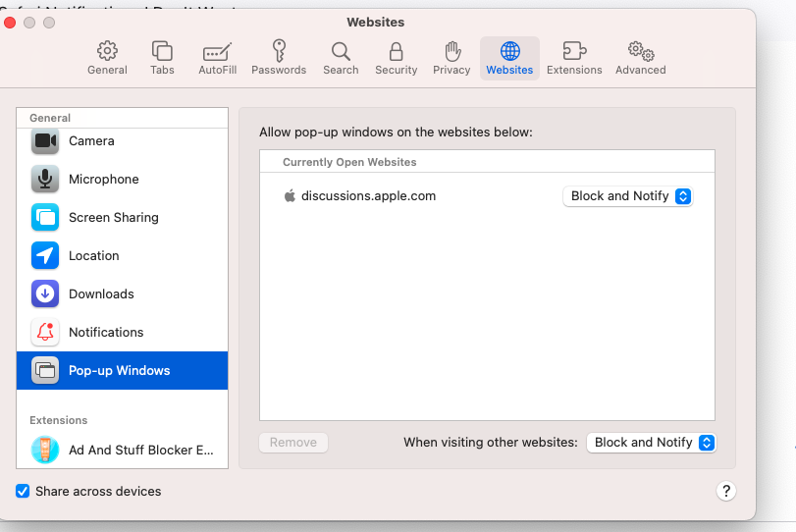
Task: Open Location settings in sidebar
Action: 93,256
